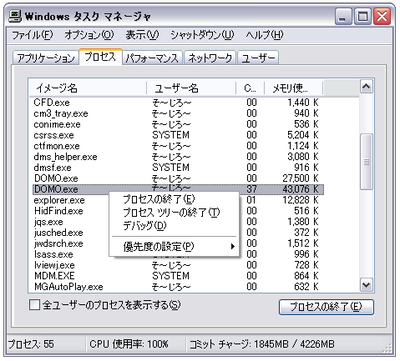Sort by the CPU column header

250,88
